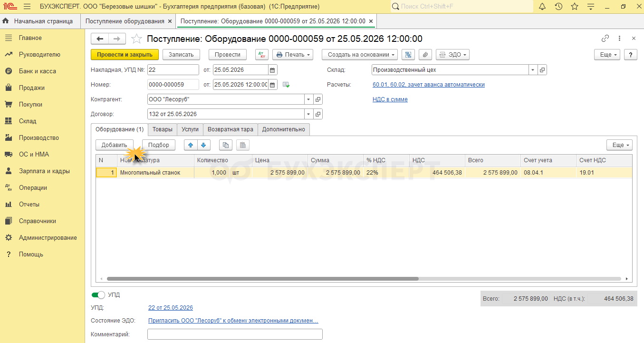Open the title bar service menu dropdown
The width and height of the screenshot is (644, 343).
[591, 7]
